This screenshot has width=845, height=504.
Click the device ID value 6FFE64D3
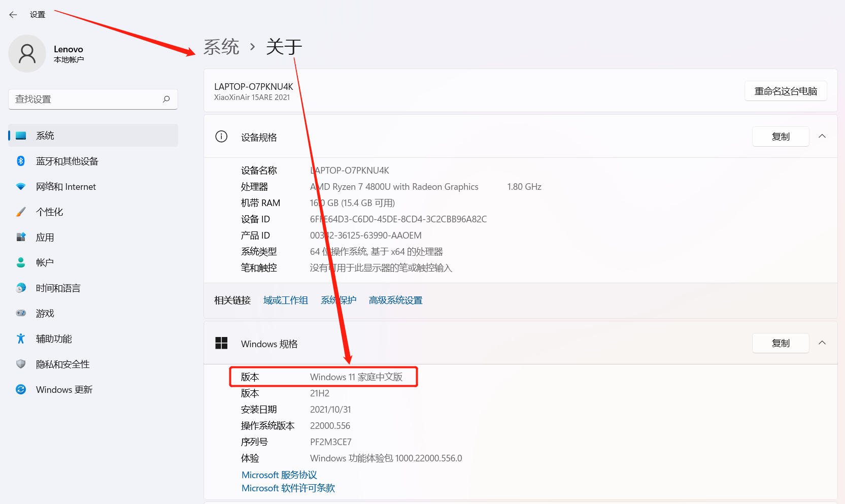tap(398, 219)
